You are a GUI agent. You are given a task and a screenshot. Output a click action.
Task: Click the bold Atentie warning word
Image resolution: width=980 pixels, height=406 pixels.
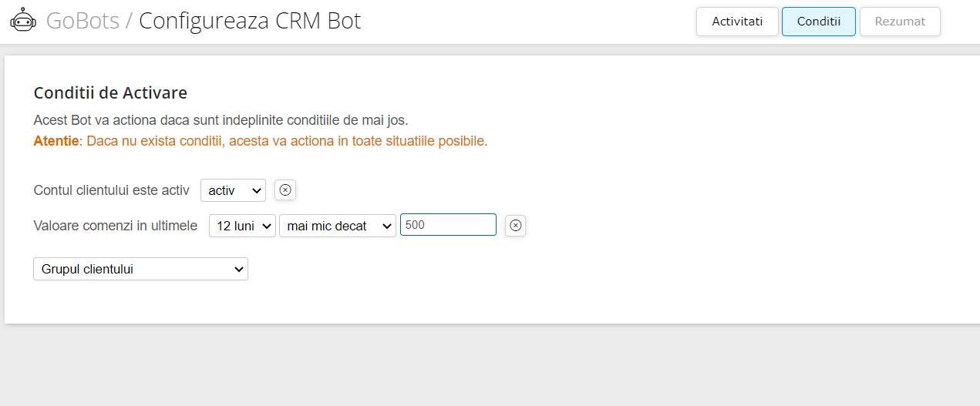coord(56,141)
